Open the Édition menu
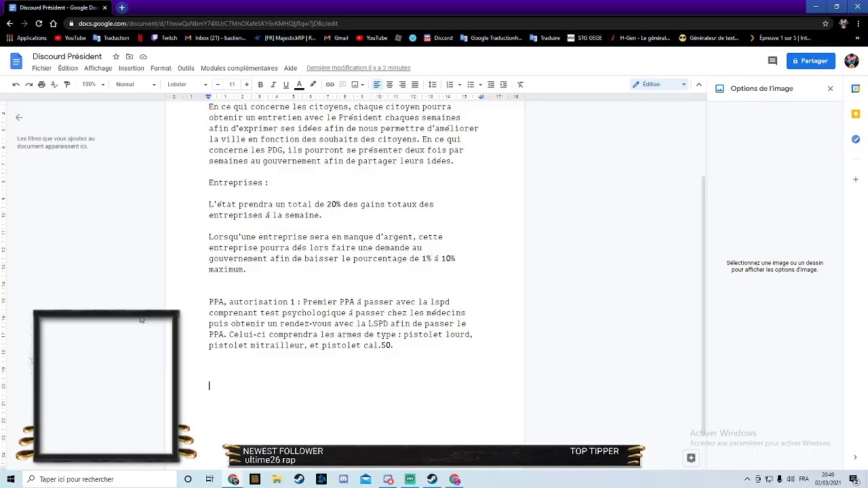This screenshot has height=488, width=868. pyautogui.click(x=68, y=68)
